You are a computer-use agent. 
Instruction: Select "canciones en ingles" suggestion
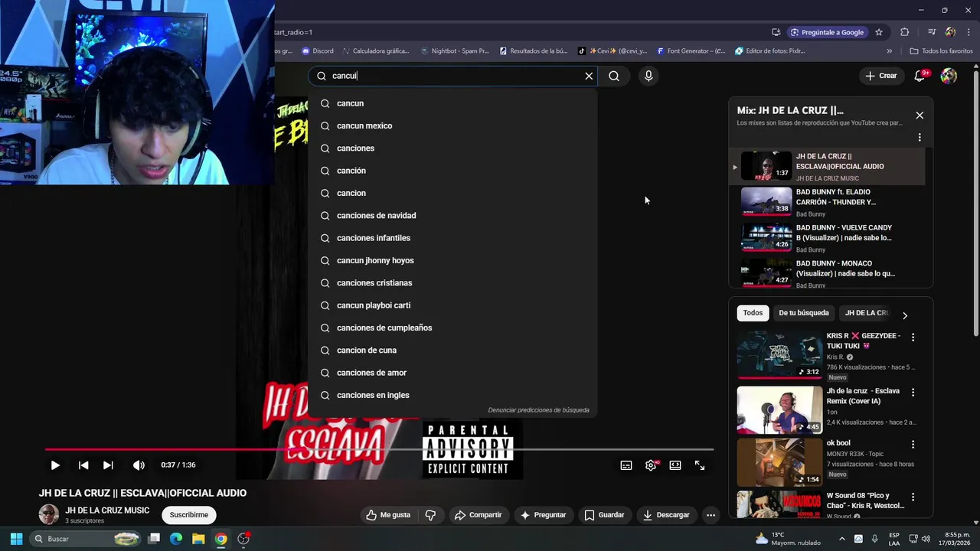(452, 395)
